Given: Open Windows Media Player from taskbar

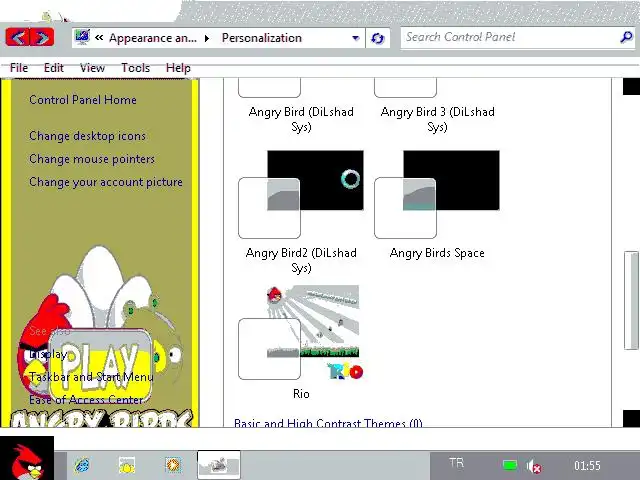Looking at the screenshot, I should click(173, 465).
